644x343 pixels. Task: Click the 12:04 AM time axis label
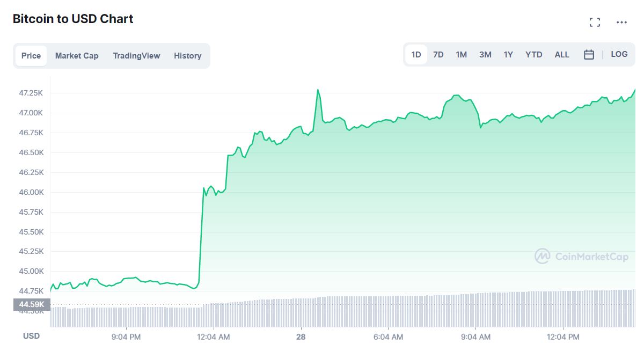(214, 337)
